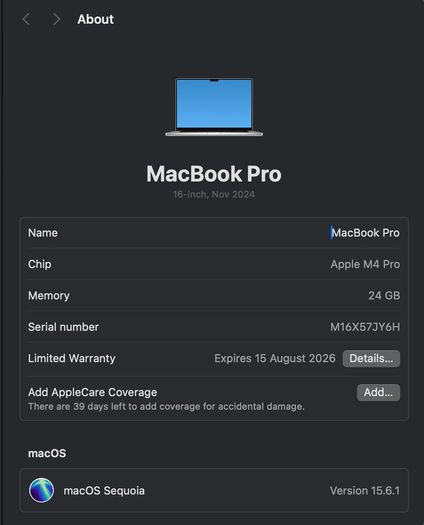This screenshot has width=424, height=525.
Task: Click the 24 GB memory value
Action: [x=384, y=296]
